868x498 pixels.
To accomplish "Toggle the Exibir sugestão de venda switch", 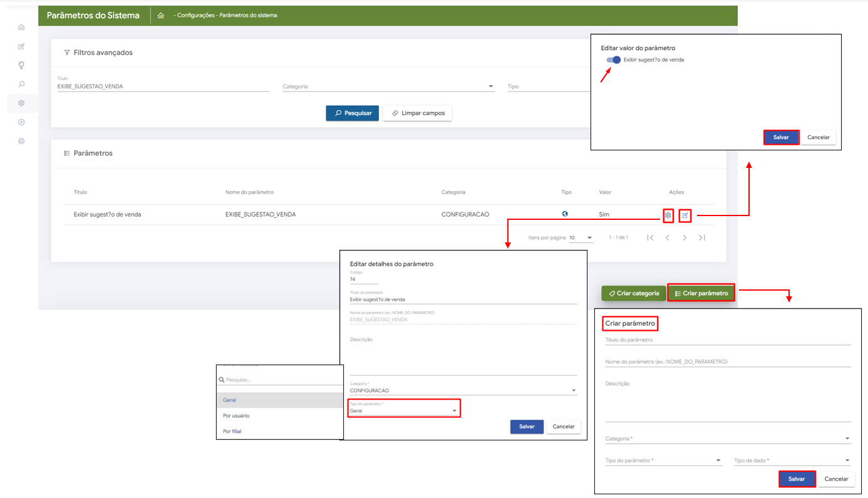I will pyautogui.click(x=613, y=60).
